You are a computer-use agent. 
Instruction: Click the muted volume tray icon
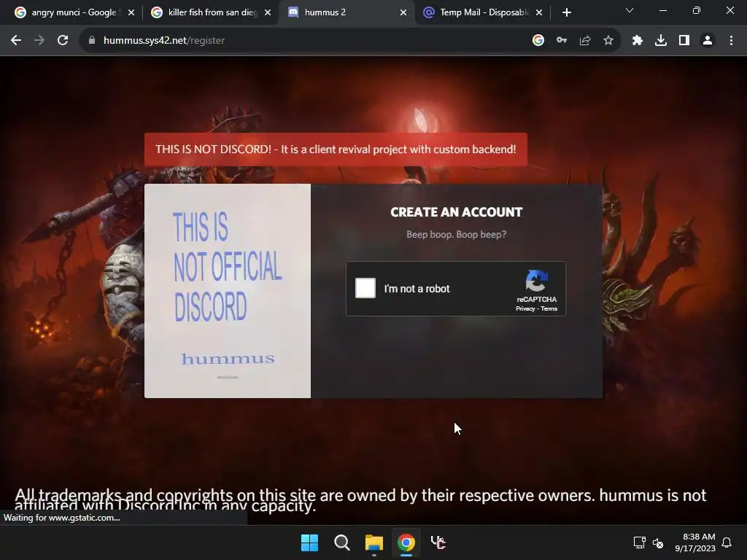[658, 542]
